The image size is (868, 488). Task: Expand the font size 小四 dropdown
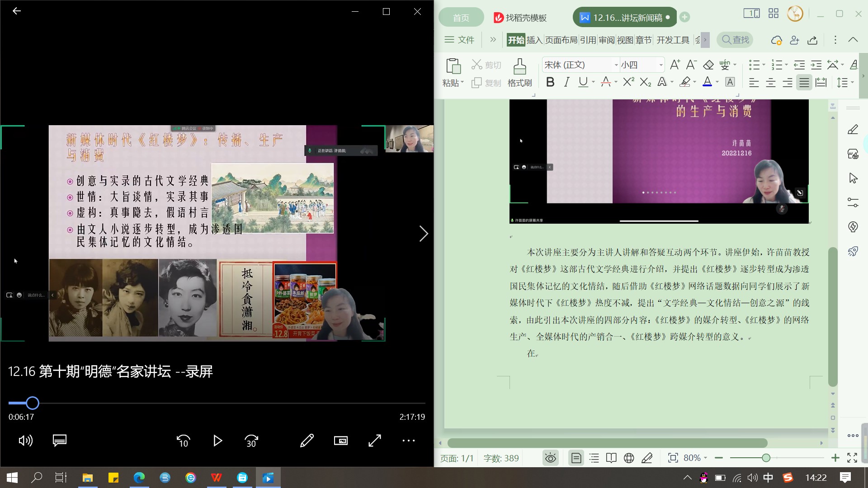tap(660, 65)
